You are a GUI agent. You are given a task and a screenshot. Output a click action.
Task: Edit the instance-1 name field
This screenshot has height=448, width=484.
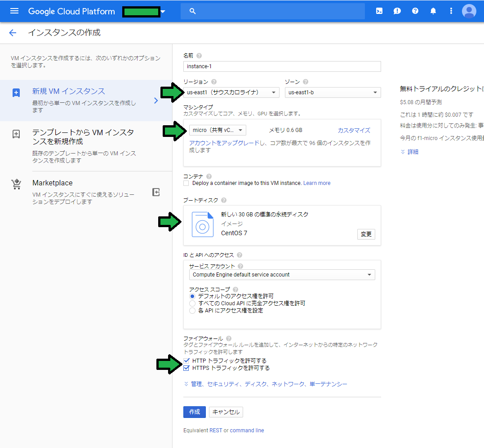[x=282, y=66]
